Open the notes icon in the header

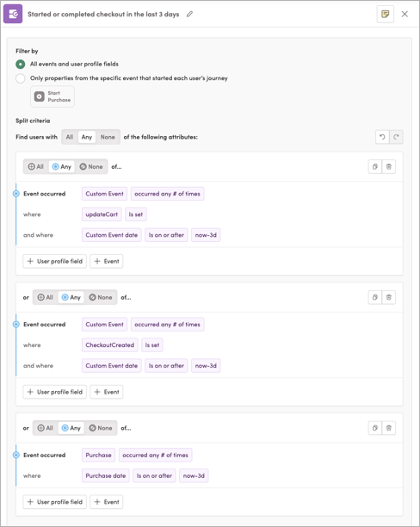(x=385, y=14)
